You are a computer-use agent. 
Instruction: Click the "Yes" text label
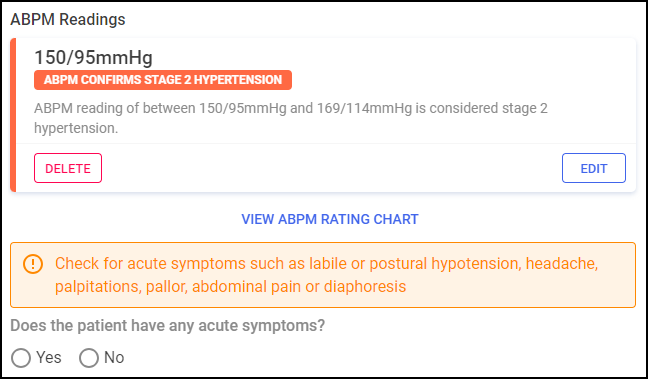(49, 358)
